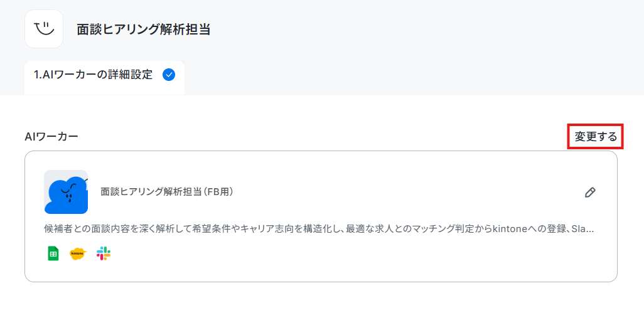Select the Google Sheets integration icon
Screen dimensions: 644x313
tap(53, 253)
